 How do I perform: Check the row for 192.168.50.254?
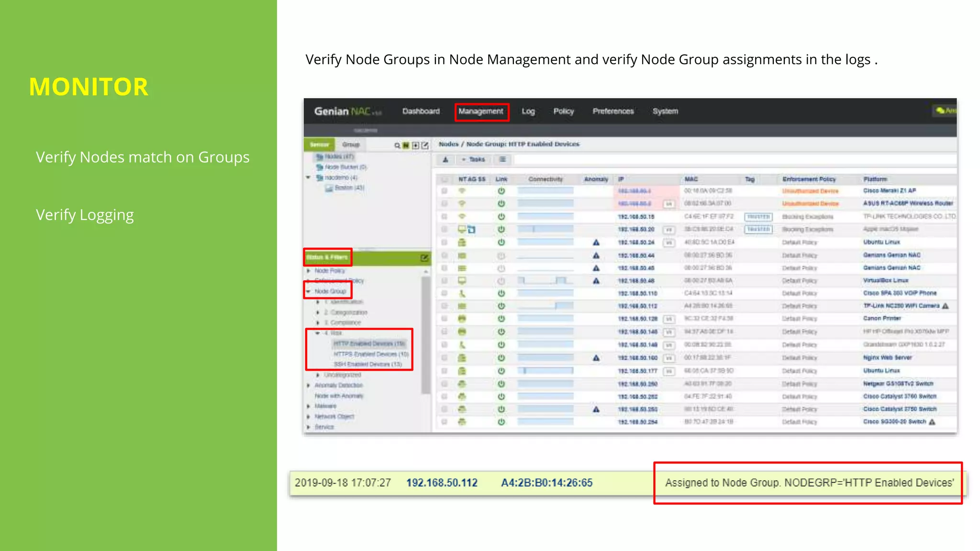click(445, 422)
